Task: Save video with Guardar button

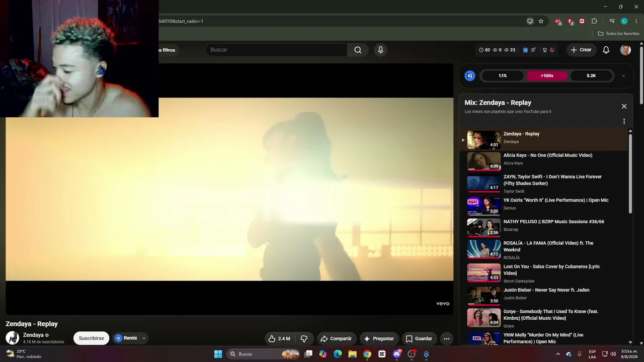Action: pos(419,338)
